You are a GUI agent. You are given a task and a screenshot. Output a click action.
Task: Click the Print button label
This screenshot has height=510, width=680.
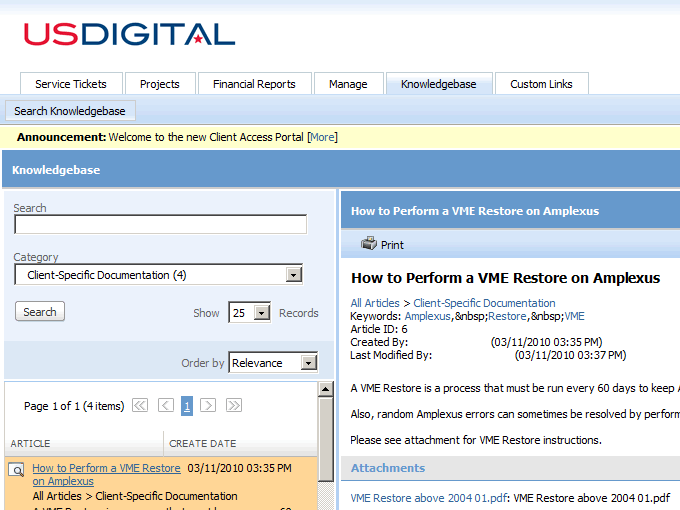pyautogui.click(x=392, y=245)
